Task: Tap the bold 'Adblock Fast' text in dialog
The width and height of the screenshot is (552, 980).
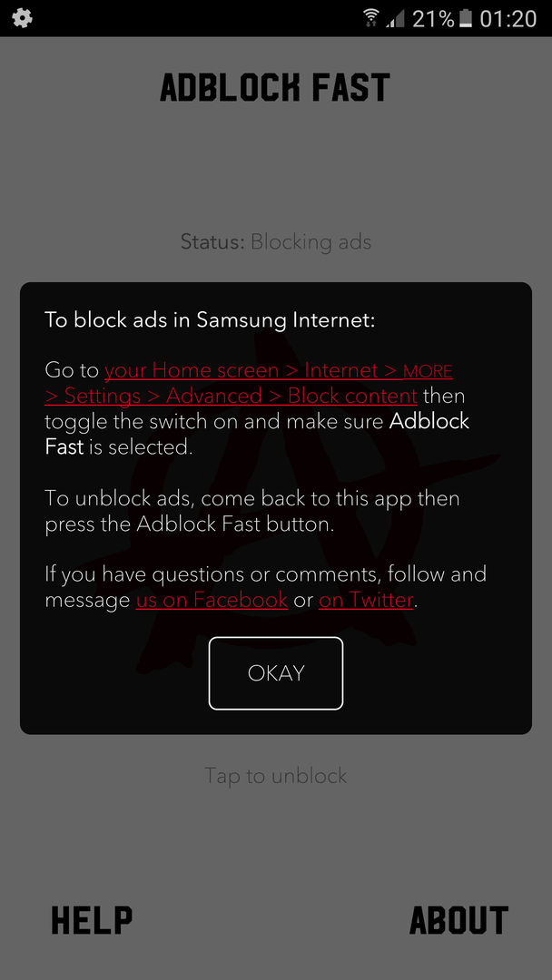Action: pyautogui.click(x=429, y=421)
